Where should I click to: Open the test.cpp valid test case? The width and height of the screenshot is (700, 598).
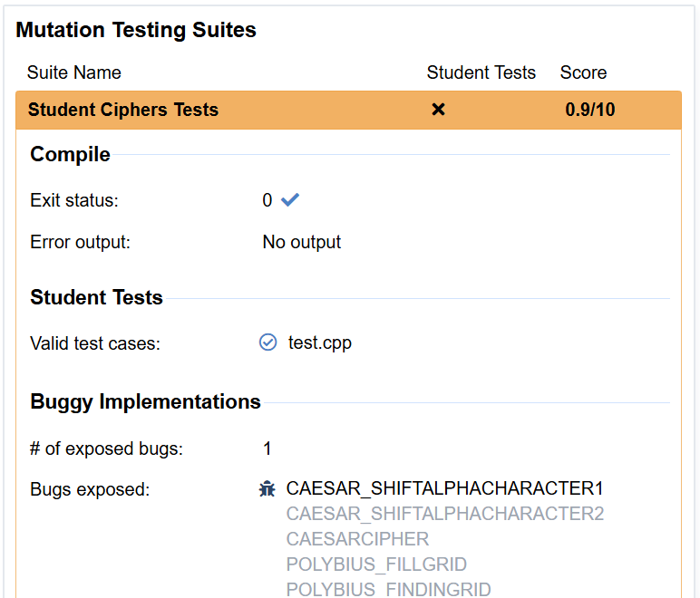pos(319,342)
